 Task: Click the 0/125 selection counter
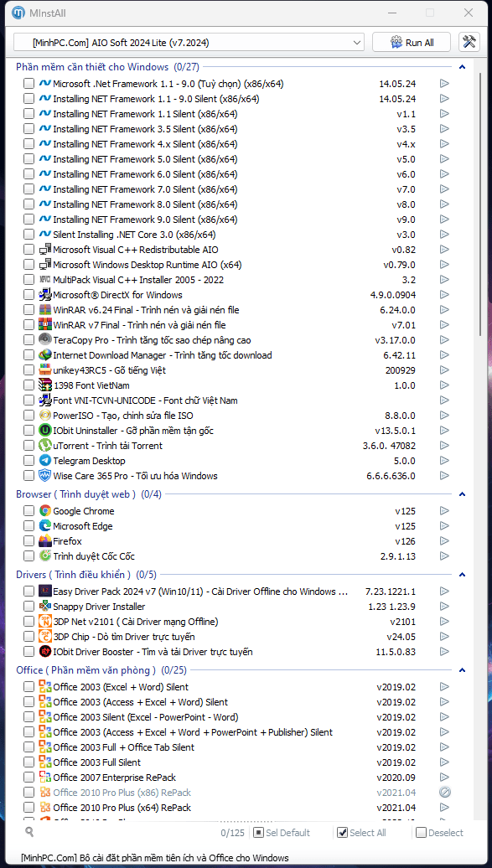click(x=232, y=833)
